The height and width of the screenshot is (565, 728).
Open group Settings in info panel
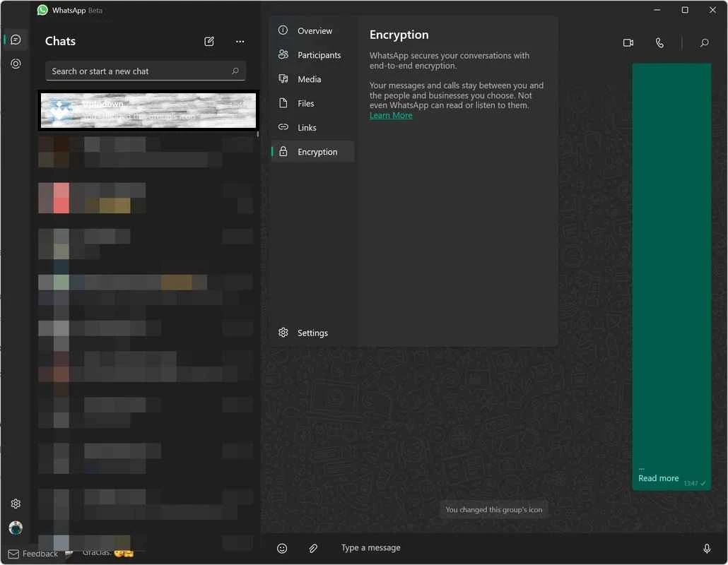(312, 333)
